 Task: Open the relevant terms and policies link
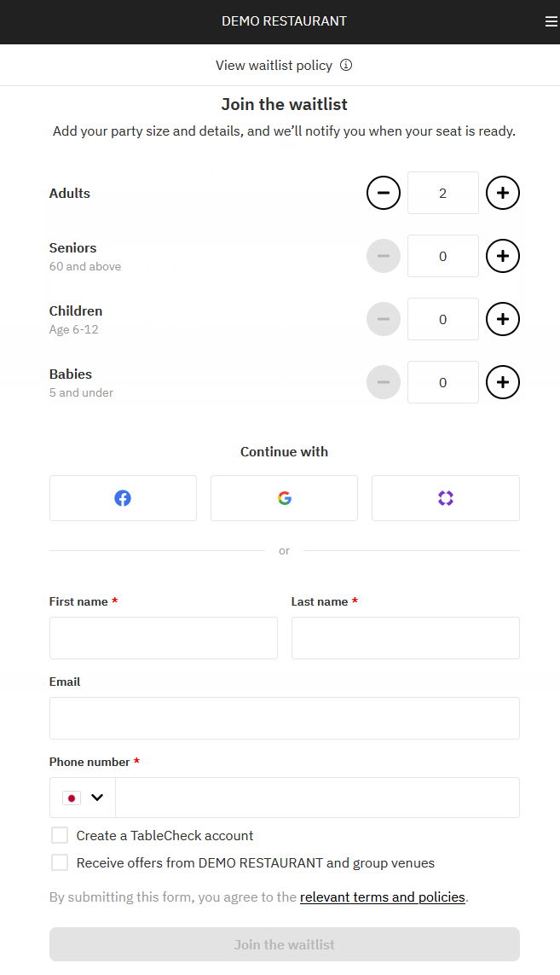(x=382, y=897)
